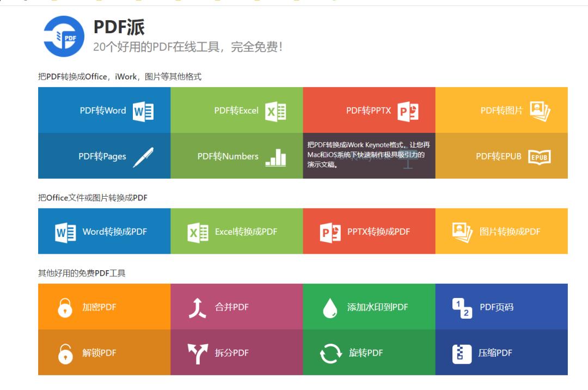Click the numbered page icon on PDF页码
Viewport: 588px width, 390px height.
click(462, 307)
